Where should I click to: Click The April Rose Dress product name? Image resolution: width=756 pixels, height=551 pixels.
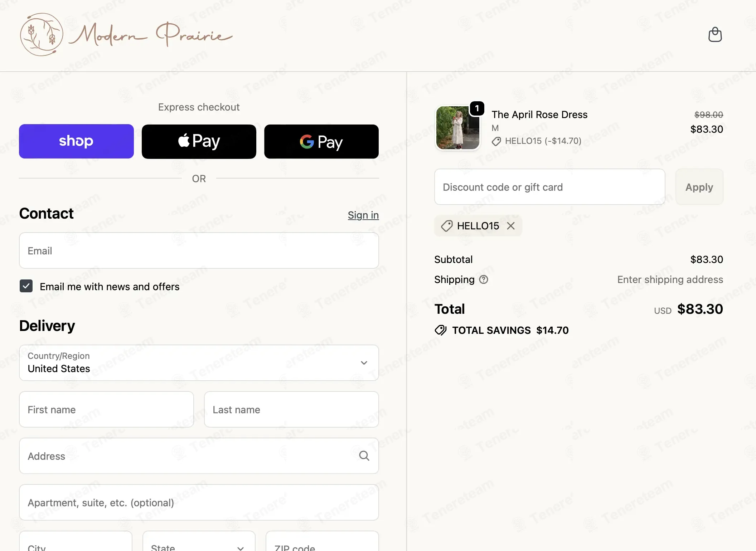pos(539,114)
